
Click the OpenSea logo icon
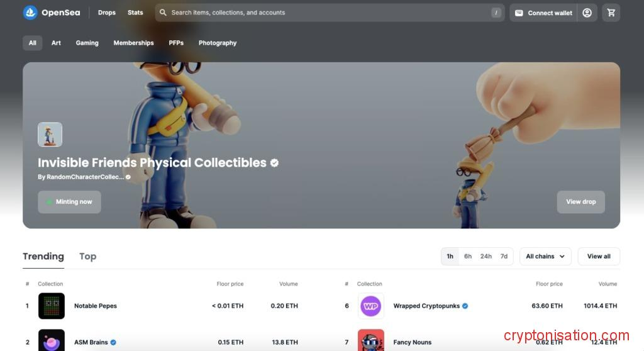click(30, 13)
